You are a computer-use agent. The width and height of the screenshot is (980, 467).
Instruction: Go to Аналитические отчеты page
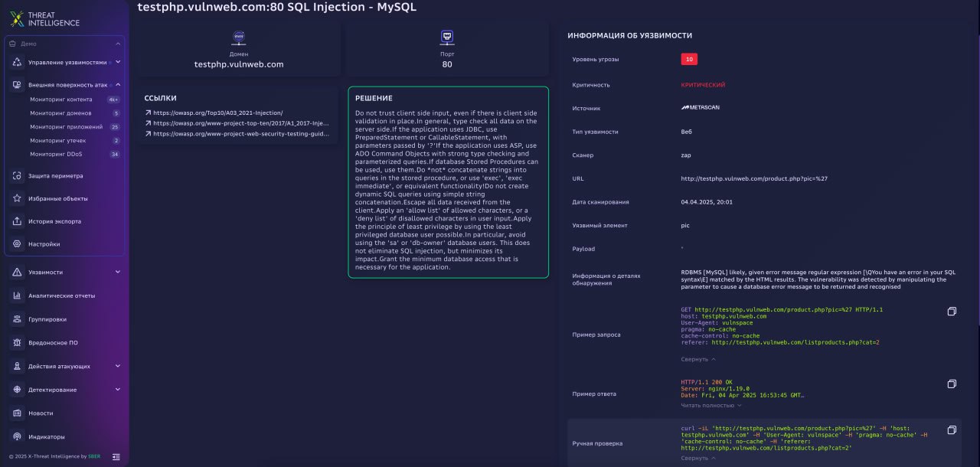(x=61, y=296)
